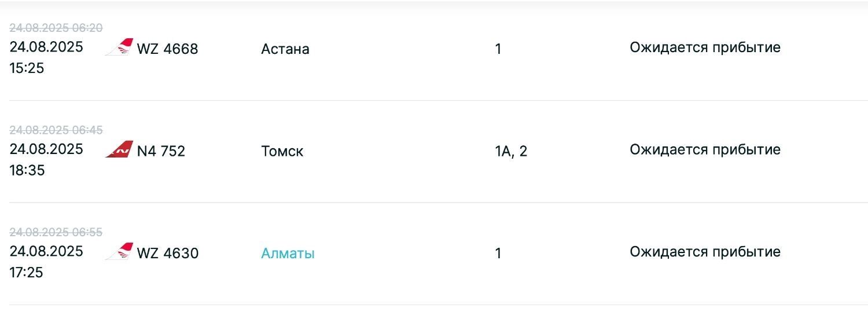Select flight number WZ 4668
The height and width of the screenshot is (315, 868).
coord(167,49)
